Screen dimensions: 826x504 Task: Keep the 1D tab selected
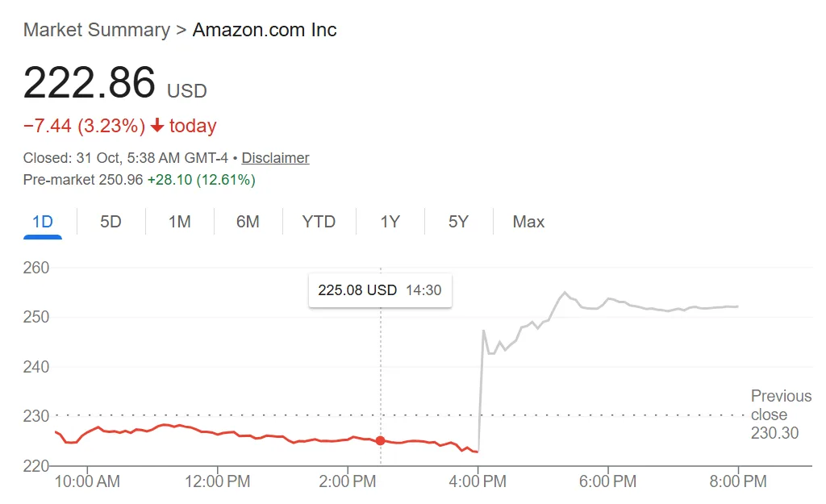coord(42,222)
